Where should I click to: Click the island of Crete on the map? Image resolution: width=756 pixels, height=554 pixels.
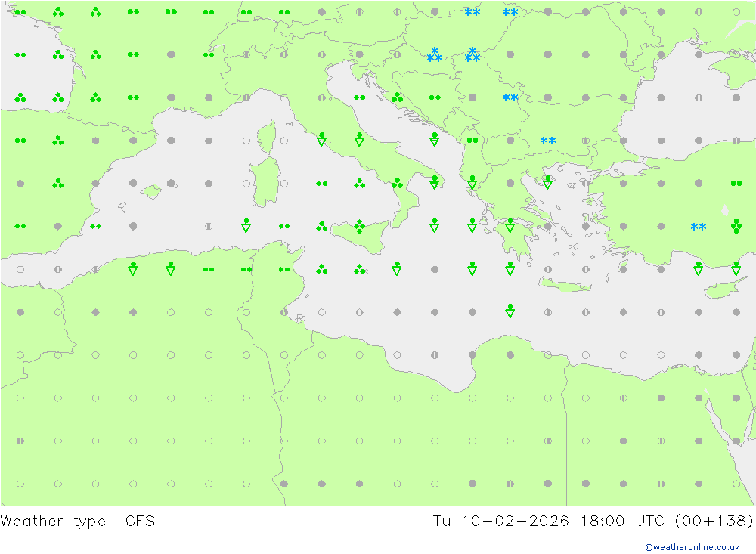[565, 286]
